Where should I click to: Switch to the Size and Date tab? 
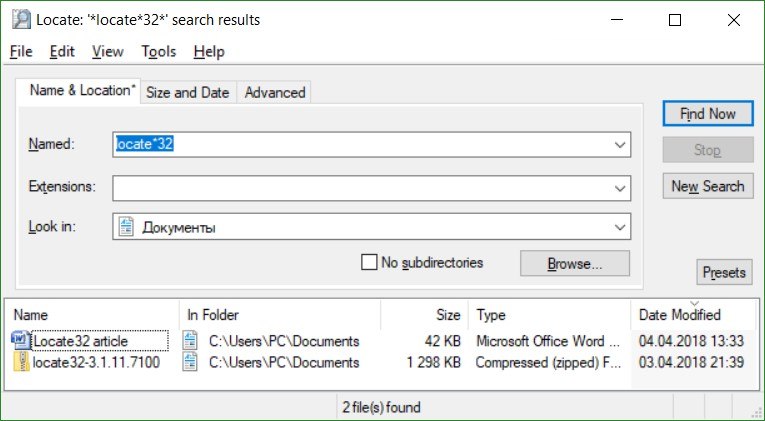coord(188,92)
